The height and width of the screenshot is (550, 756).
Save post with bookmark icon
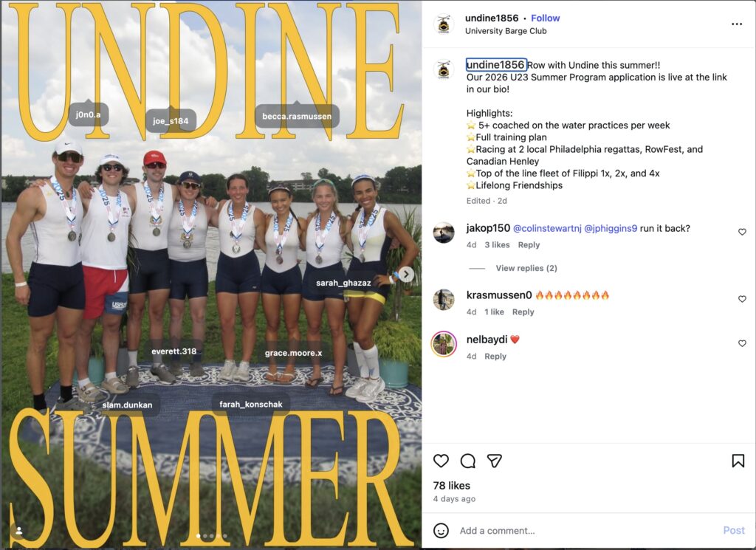[x=738, y=461]
